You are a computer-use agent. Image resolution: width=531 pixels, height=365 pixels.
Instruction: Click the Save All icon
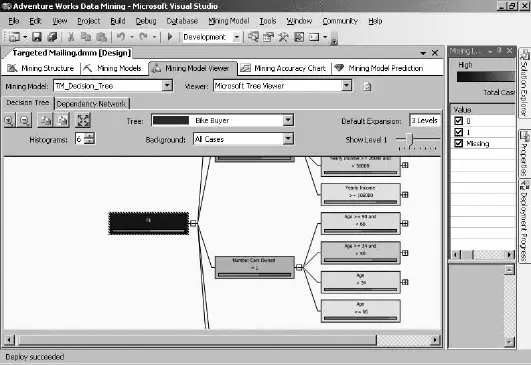[x=52, y=37]
